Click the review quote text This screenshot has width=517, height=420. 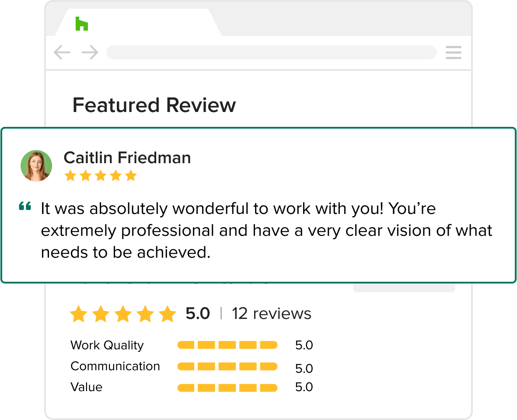click(266, 231)
